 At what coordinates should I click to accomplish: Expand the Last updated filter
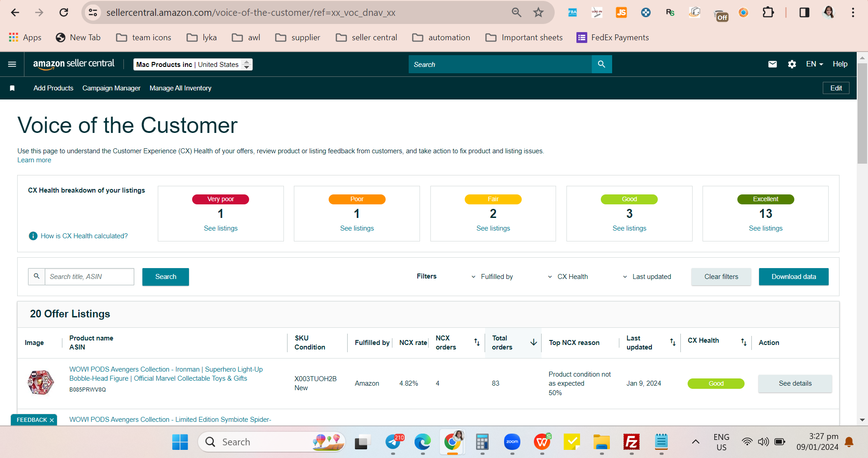point(646,277)
